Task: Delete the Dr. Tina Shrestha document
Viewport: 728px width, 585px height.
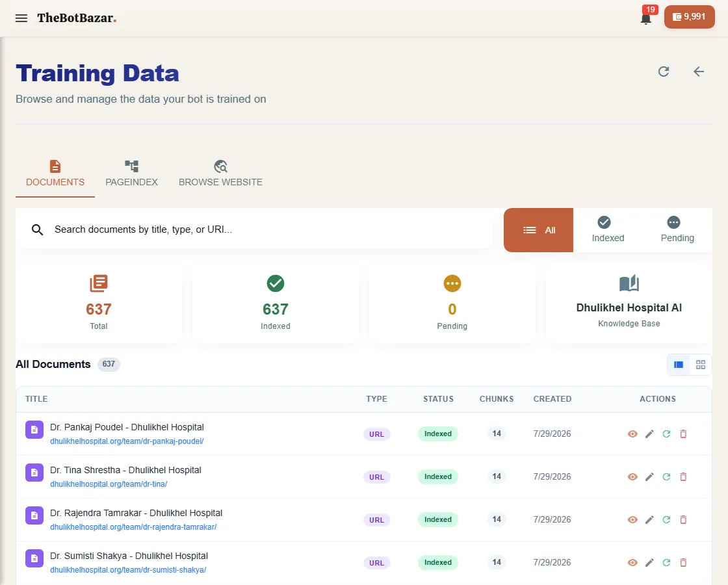Action: point(683,477)
